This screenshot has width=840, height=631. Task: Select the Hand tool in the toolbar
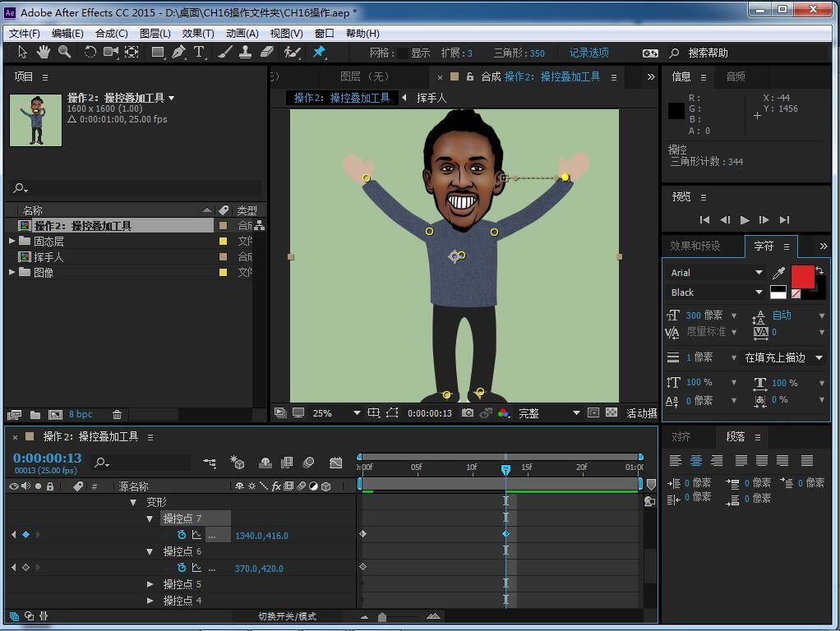[43, 52]
